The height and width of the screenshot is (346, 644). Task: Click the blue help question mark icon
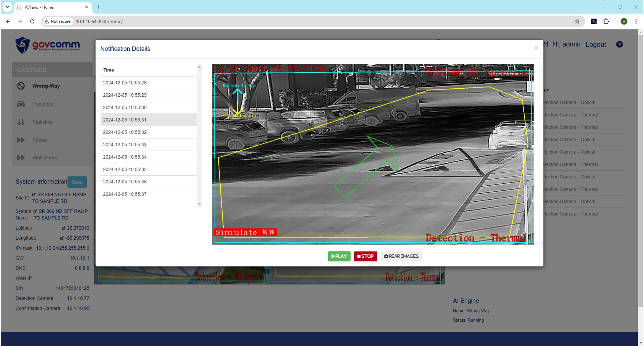pos(619,44)
